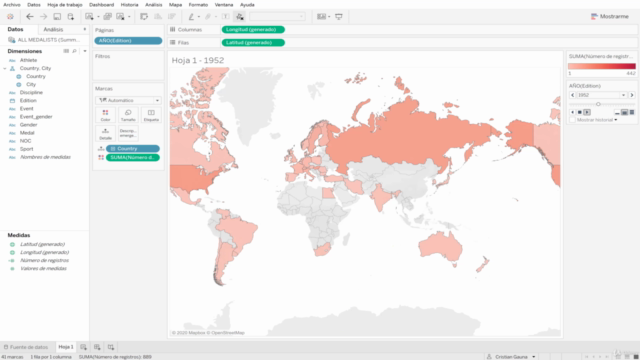Add new dashboard tab icon at bottom

97,347
